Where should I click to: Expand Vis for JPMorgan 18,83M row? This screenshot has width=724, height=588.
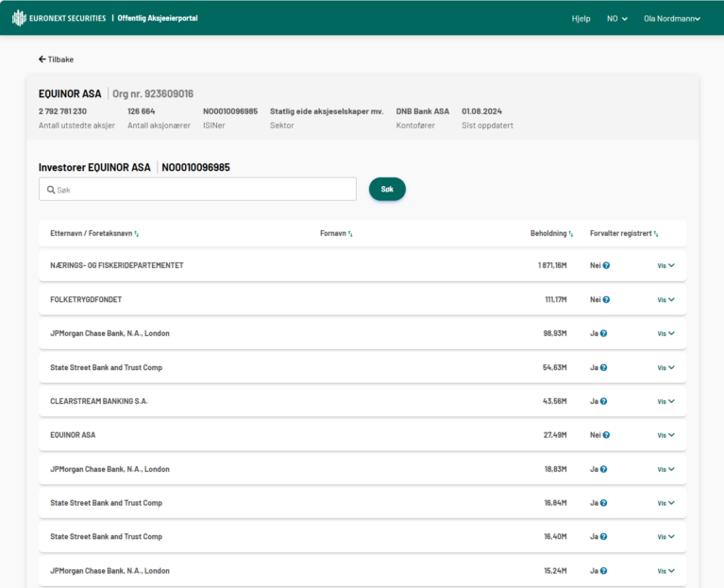[665, 469]
